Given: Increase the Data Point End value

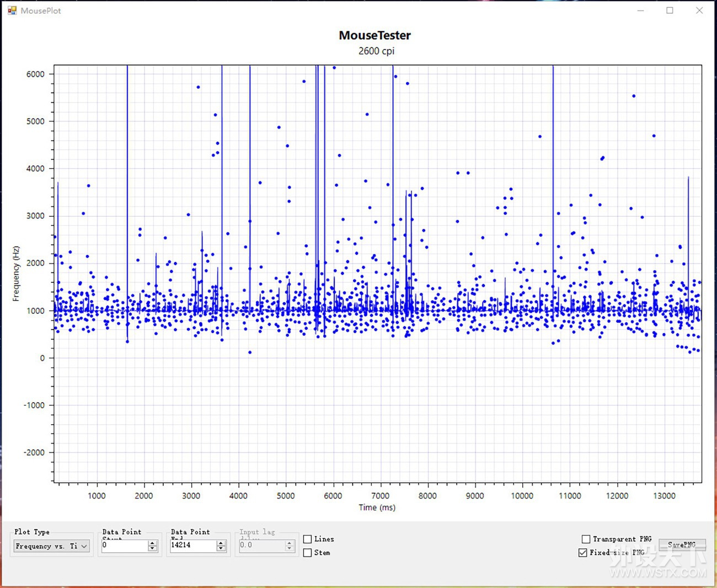Looking at the screenshot, I should click(221, 543).
